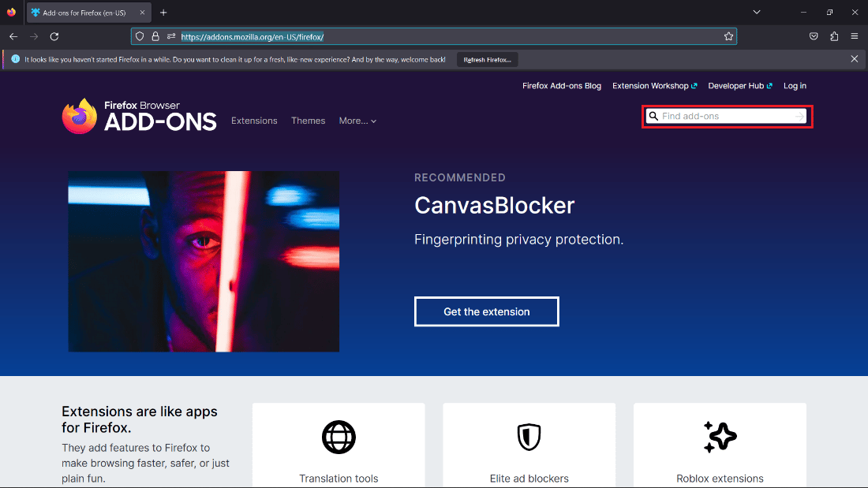The height and width of the screenshot is (488, 868).
Task: Open the Developer Hub link
Action: coord(735,85)
